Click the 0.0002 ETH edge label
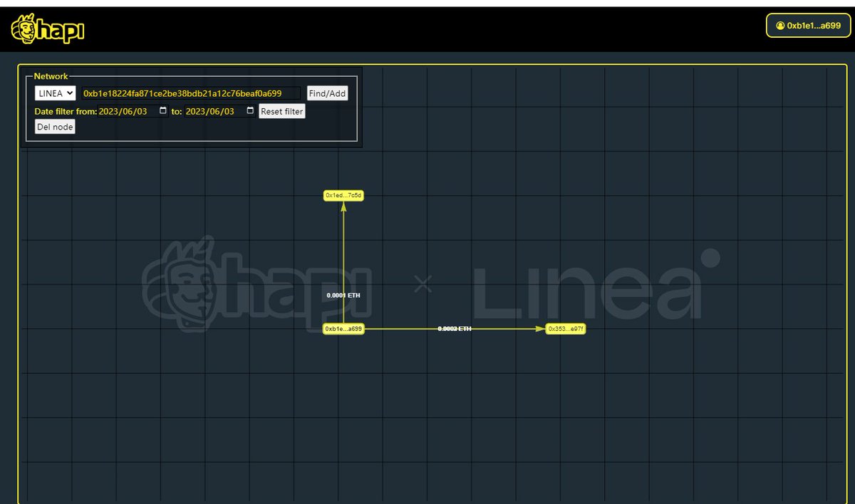Image resolution: width=855 pixels, height=504 pixels. 455,329
